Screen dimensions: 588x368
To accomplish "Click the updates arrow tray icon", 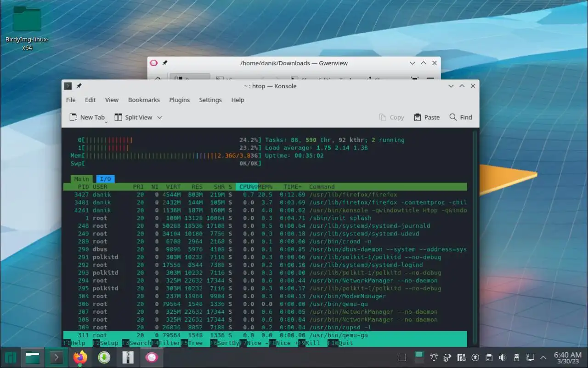I will [x=475, y=357].
